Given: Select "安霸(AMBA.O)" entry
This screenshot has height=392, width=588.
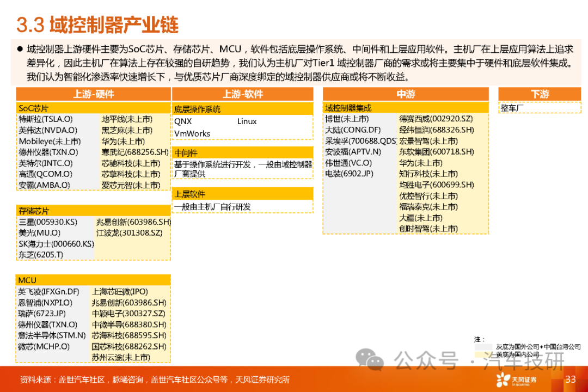Looking at the screenshot, I should pyautogui.click(x=44, y=185).
